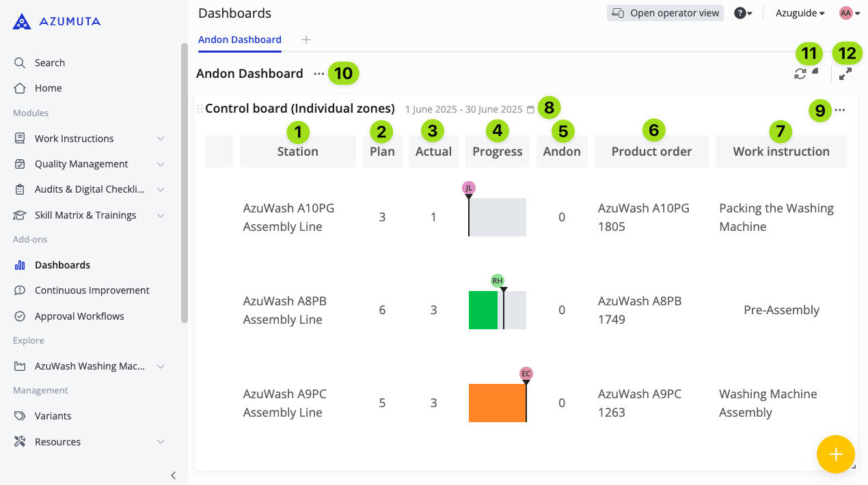Click the yellow plus floating button
Image resolution: width=868 pixels, height=485 pixels.
835,454
